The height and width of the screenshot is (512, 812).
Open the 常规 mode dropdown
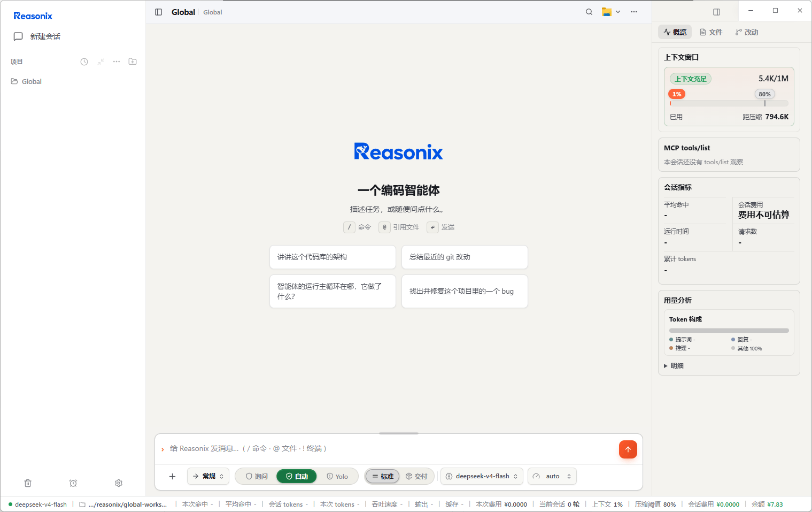208,476
